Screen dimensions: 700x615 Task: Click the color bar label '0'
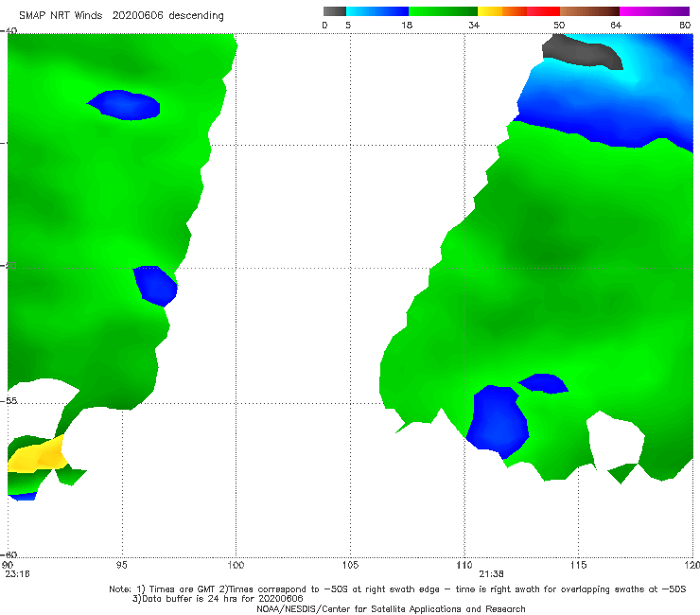pyautogui.click(x=324, y=25)
